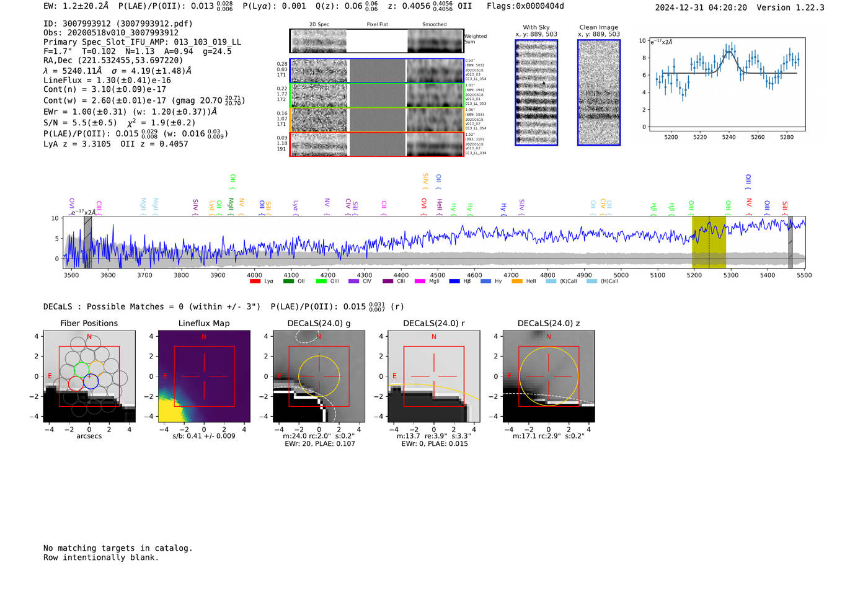Click the orange HeII legend swatch
The height and width of the screenshot is (591, 868).
[517, 281]
